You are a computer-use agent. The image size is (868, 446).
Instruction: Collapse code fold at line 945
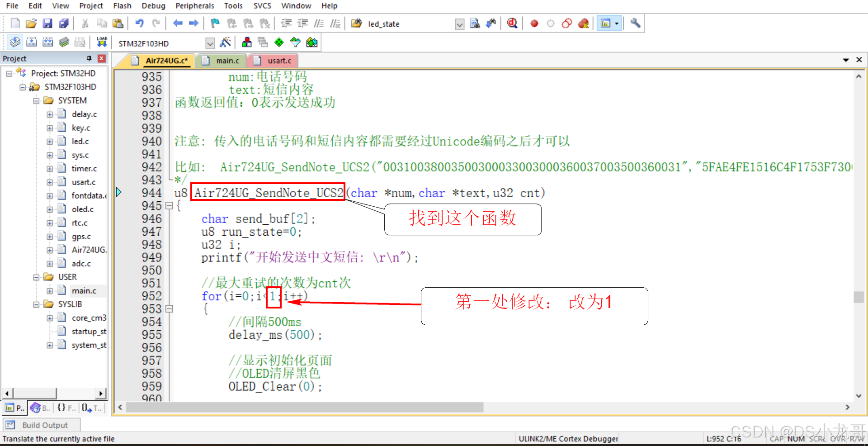170,206
